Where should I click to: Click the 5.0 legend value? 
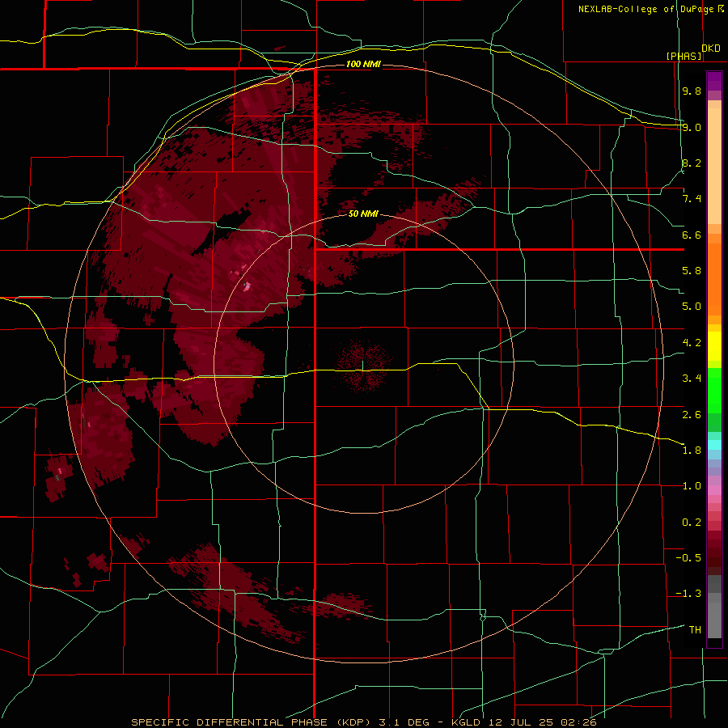click(692, 307)
